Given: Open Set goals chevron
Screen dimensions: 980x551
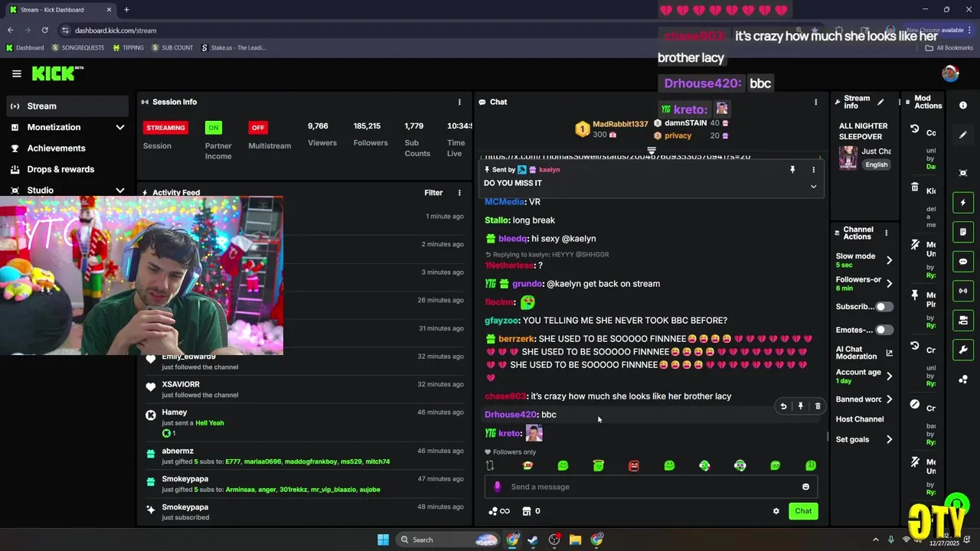Looking at the screenshot, I should tap(889, 439).
